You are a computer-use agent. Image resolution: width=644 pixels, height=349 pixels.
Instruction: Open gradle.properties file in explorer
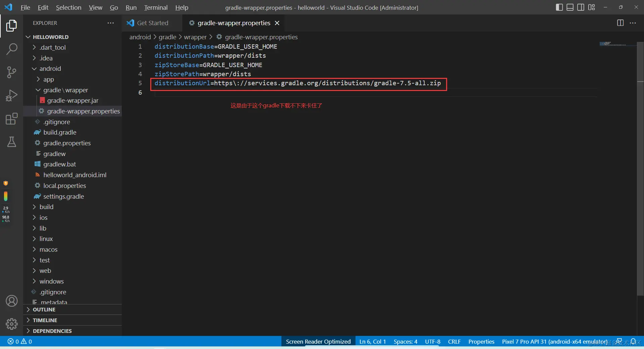coord(67,143)
